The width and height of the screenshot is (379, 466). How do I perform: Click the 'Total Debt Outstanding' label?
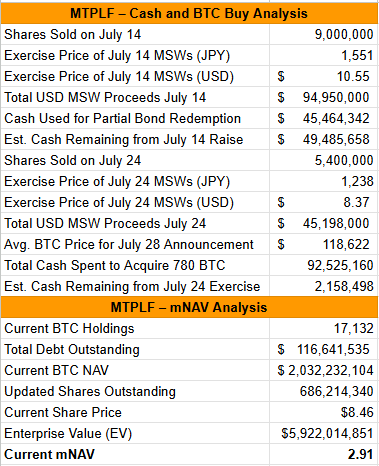72,350
